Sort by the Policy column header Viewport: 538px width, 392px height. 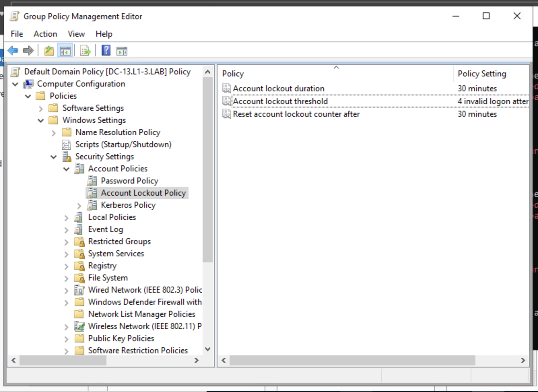336,74
